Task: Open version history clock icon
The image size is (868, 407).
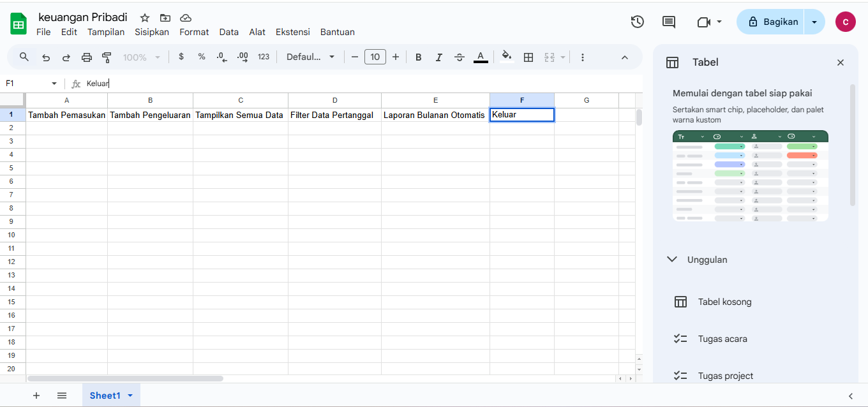Action: click(x=637, y=22)
